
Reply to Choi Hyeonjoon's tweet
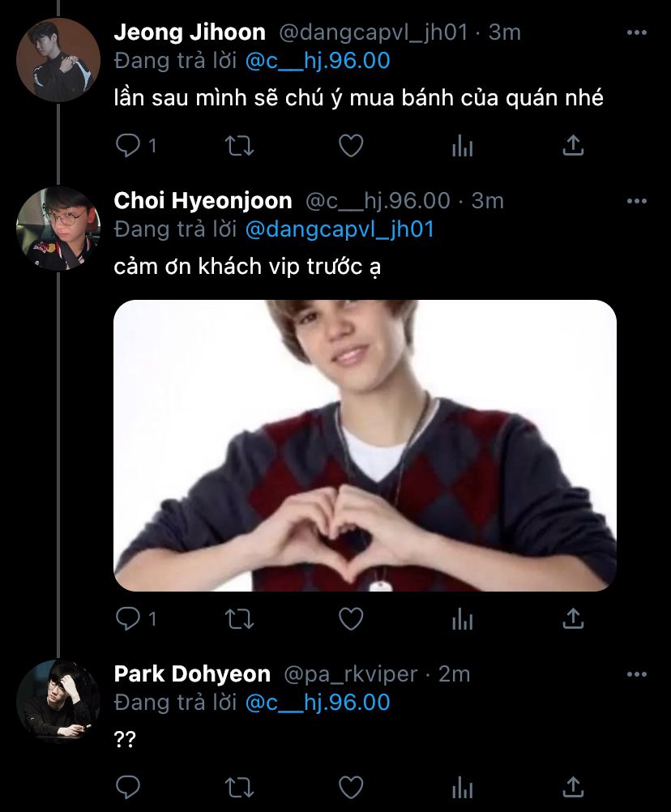click(x=128, y=620)
